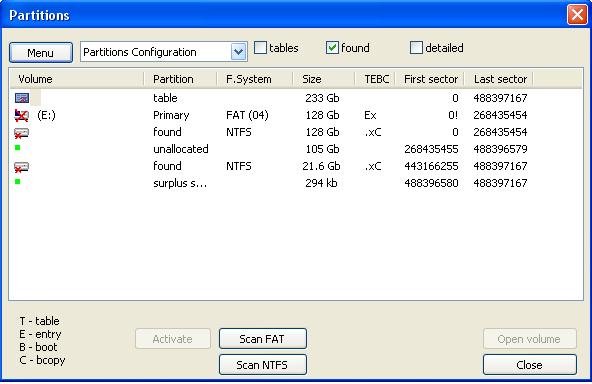The width and height of the screenshot is (592, 384).
Task: Select the (E:) volume label
Action: [46, 115]
